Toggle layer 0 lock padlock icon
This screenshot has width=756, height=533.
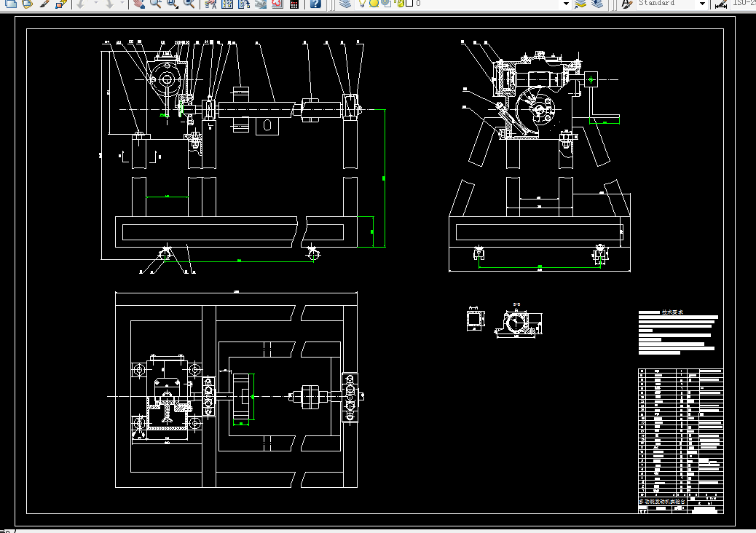[x=399, y=4]
